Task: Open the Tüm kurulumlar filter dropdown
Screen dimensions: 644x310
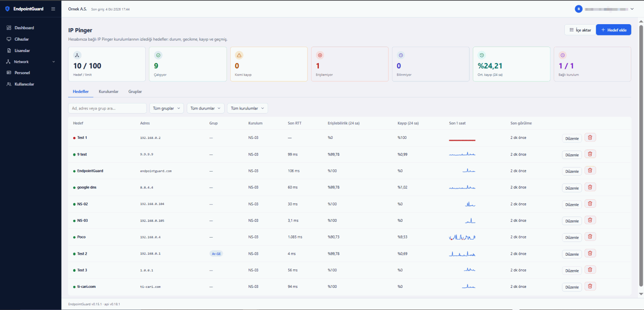Action: 248,108
